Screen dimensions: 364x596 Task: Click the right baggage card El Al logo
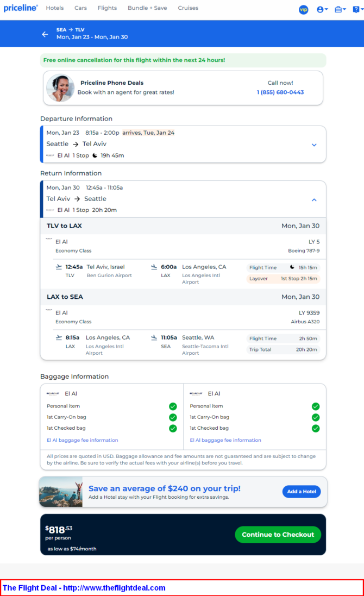coord(196,393)
